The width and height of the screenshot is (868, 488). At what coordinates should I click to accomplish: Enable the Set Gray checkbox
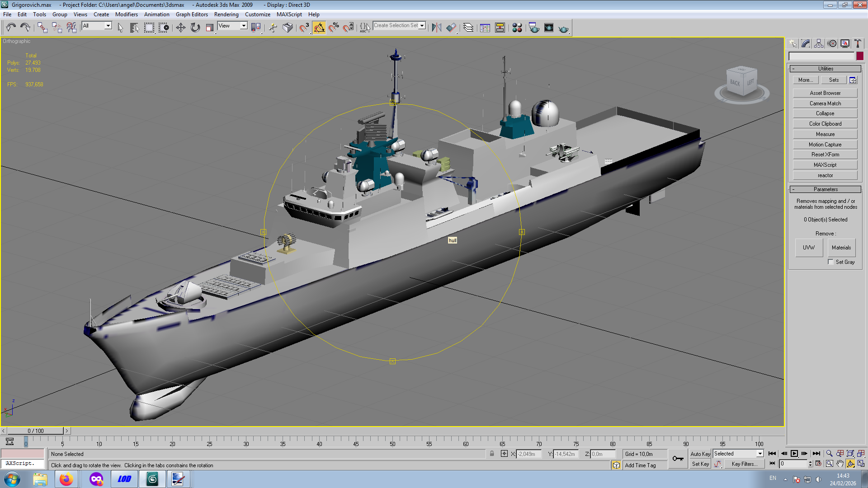click(x=830, y=262)
